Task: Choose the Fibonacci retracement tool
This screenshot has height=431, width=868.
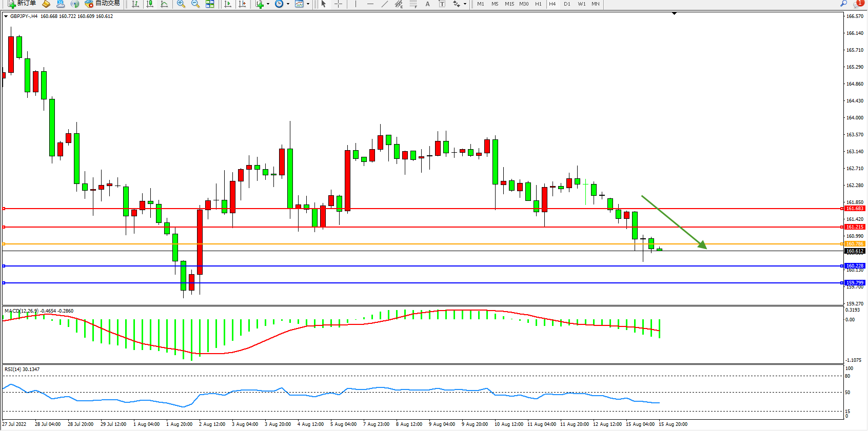Action: point(413,4)
